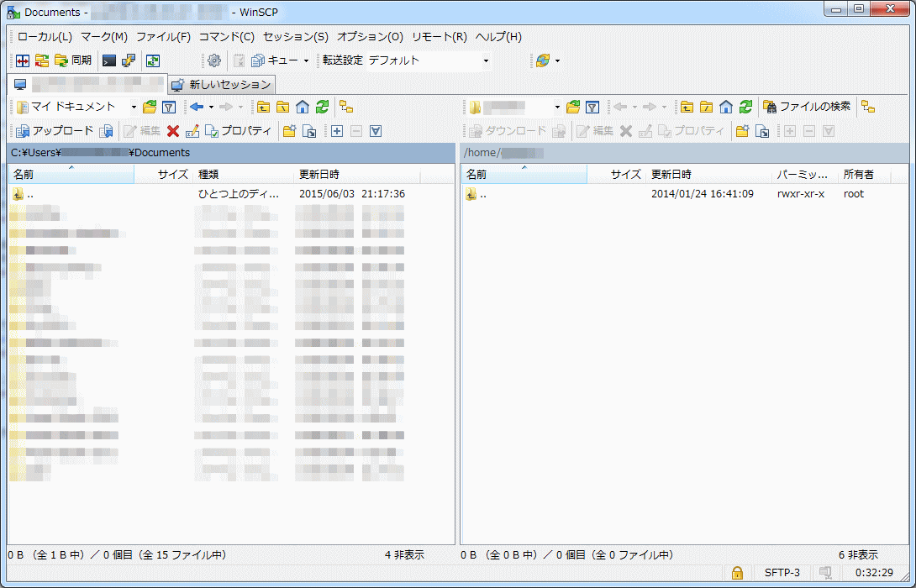
Task: Toggle the remote directory tree icon
Action: point(869,107)
